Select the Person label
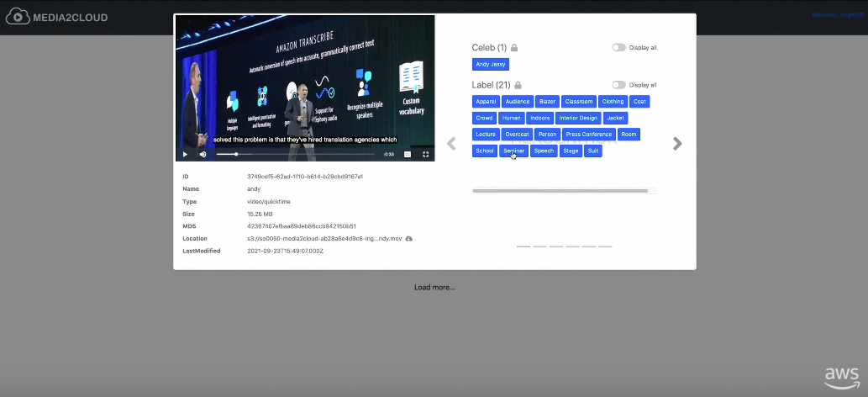Image resolution: width=868 pixels, height=397 pixels. (x=548, y=135)
